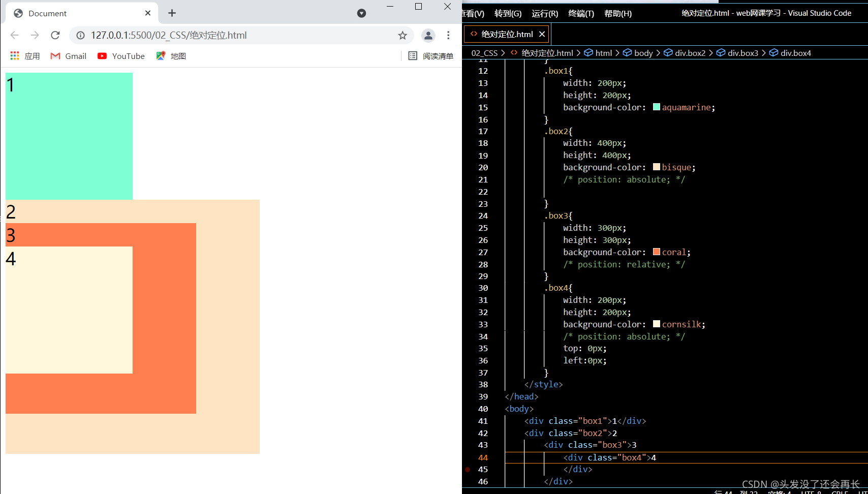Open the Gmail bookmark

pyautogui.click(x=69, y=56)
